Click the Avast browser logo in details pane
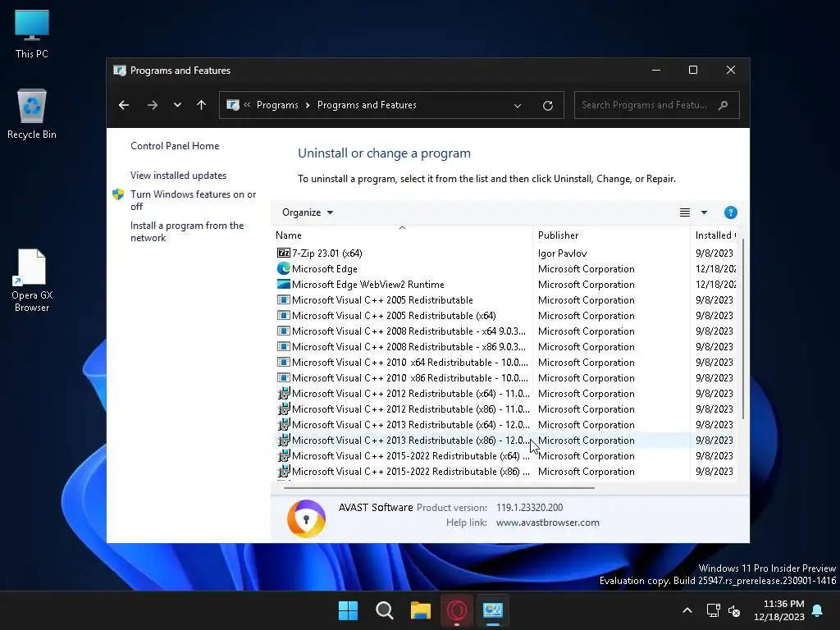Viewport: 840px width, 630px height. pos(306,518)
